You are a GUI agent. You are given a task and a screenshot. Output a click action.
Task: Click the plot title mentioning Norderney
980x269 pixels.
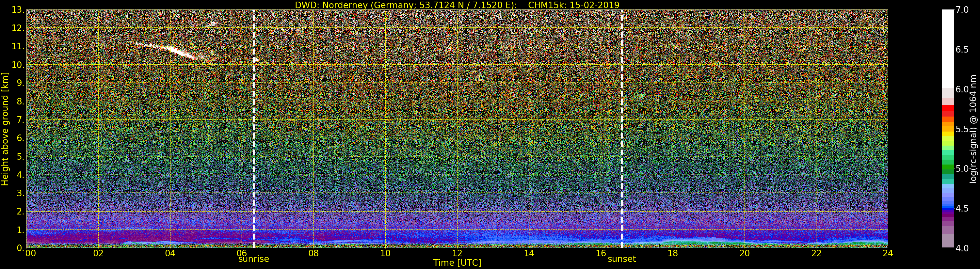pyautogui.click(x=457, y=5)
